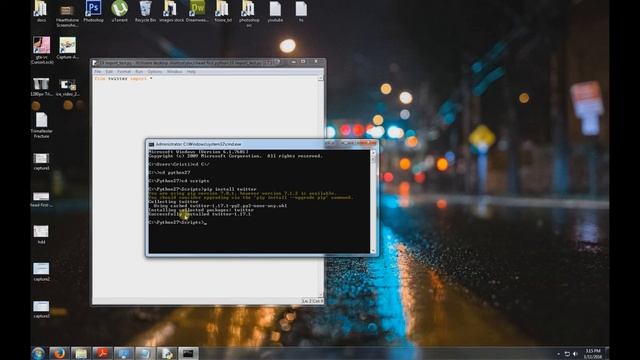
Task: Open Adobe Reader from the taskbar
Action: (102, 353)
